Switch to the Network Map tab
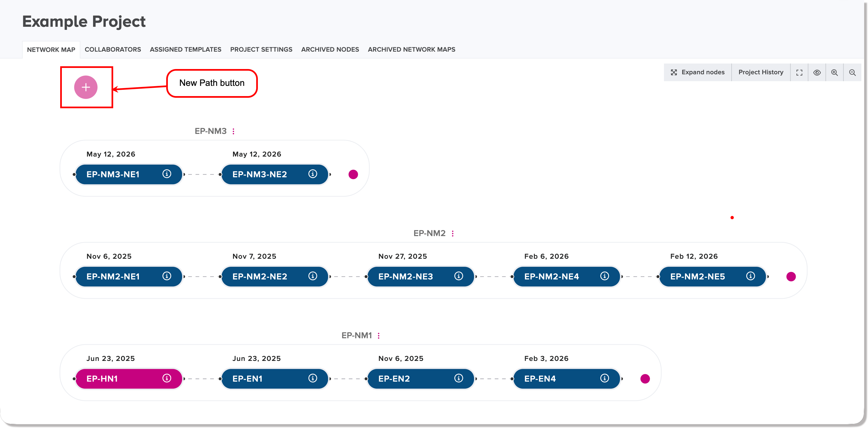 [x=51, y=50]
